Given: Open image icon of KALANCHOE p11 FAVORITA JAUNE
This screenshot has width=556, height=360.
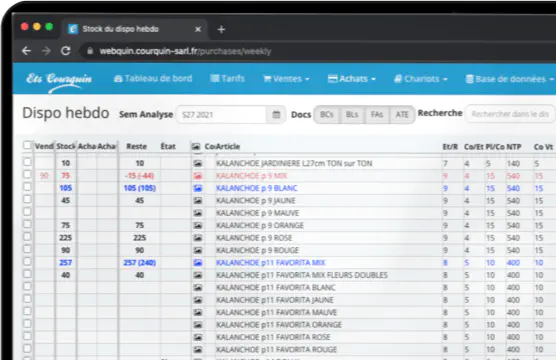Looking at the screenshot, I should [198, 300].
